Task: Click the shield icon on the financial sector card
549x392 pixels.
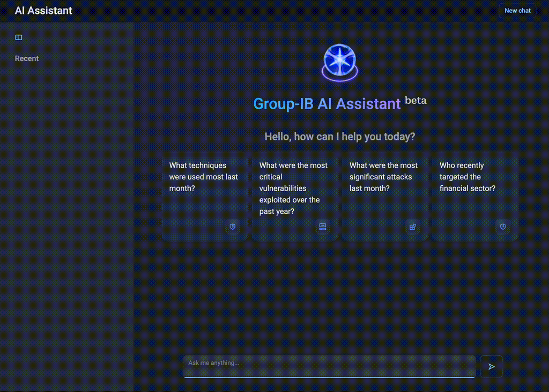Action: click(503, 227)
